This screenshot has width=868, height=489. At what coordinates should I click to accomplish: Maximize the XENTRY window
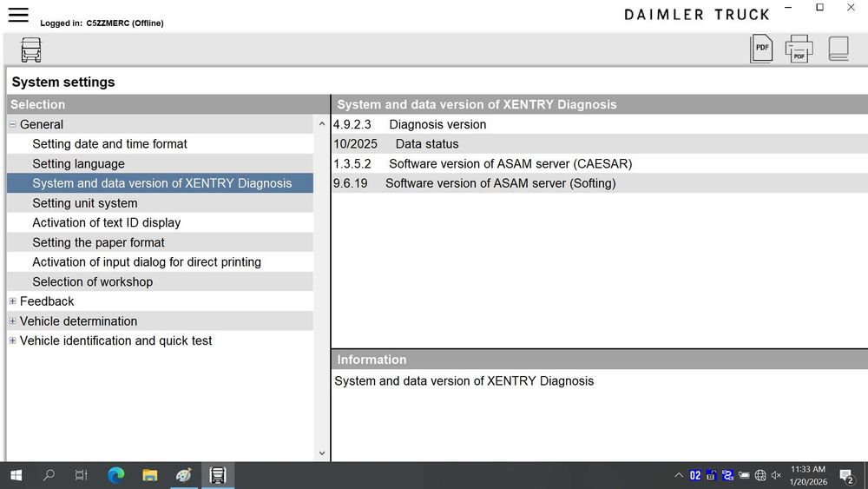click(x=820, y=8)
